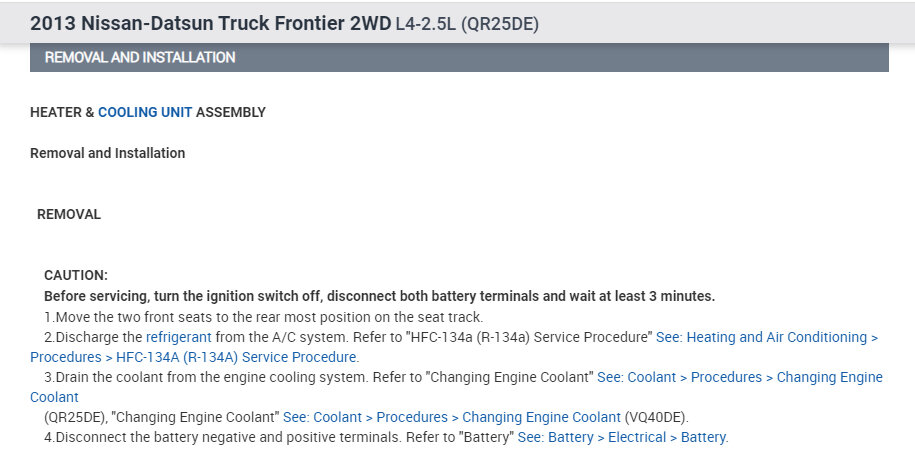Open the Heating and Air Conditioning procedures link

coord(766,338)
